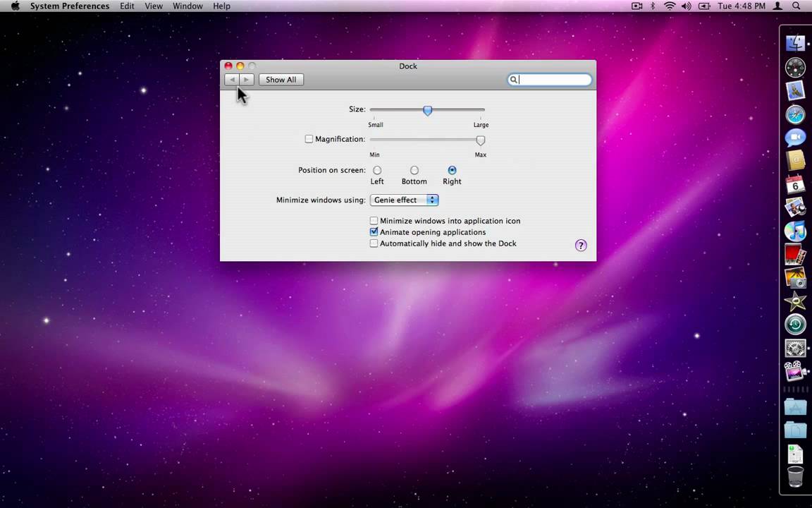The width and height of the screenshot is (812, 508).
Task: Close the Dock preferences window
Action: [x=228, y=66]
